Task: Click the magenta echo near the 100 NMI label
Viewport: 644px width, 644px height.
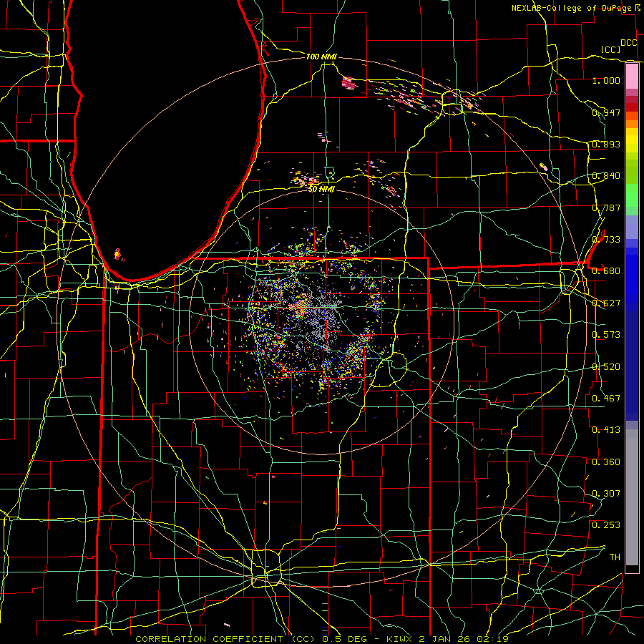Action: click(x=348, y=82)
